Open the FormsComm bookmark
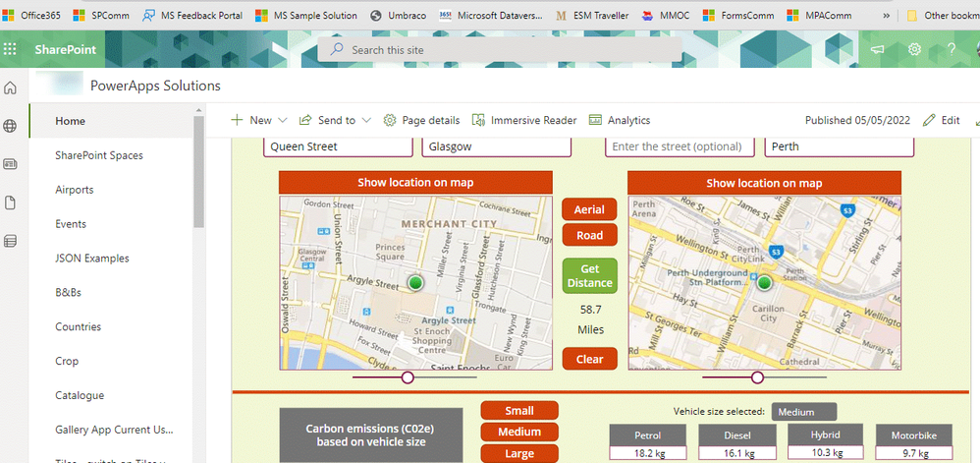The width and height of the screenshot is (980, 463). (738, 15)
